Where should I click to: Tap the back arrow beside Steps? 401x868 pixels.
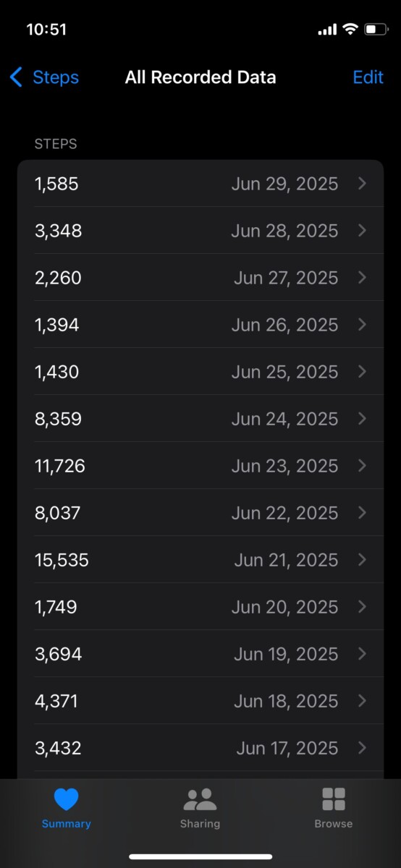pos(16,77)
